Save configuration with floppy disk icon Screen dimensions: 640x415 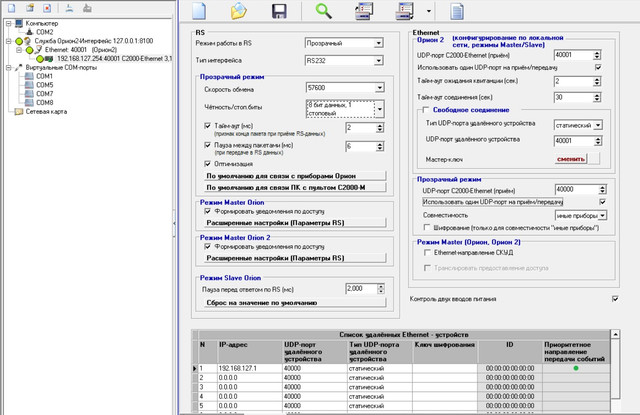coord(279,11)
